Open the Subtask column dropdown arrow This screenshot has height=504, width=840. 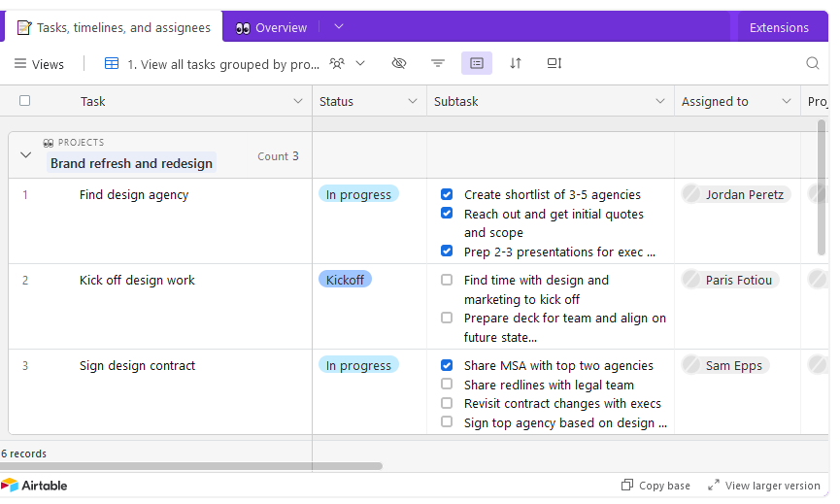coord(660,101)
